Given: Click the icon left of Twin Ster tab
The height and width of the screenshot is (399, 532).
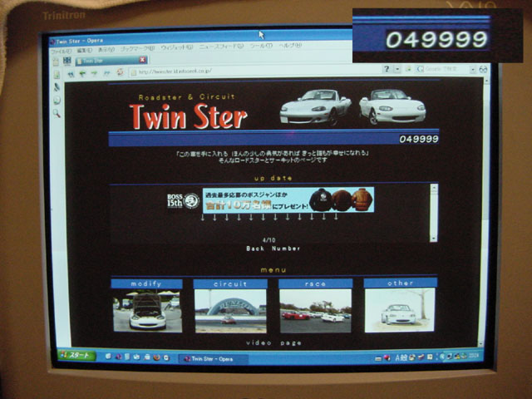Looking at the screenshot, I should pyautogui.click(x=67, y=61).
